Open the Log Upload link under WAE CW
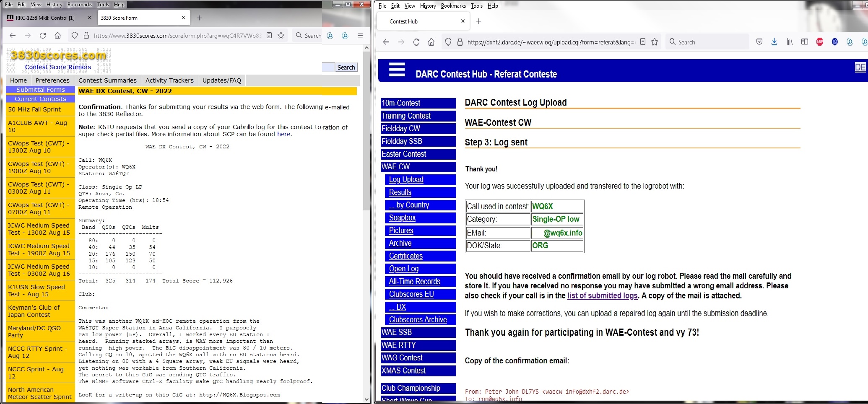 (x=406, y=179)
